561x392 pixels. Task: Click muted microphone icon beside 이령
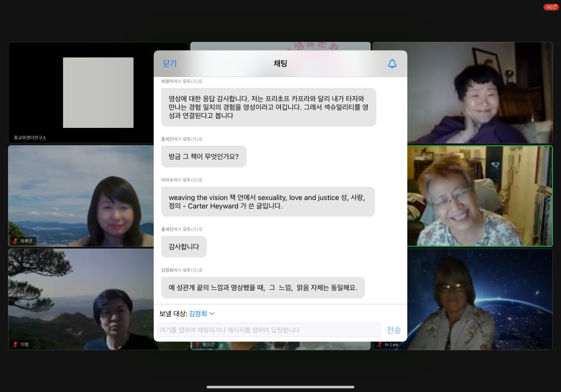15,344
